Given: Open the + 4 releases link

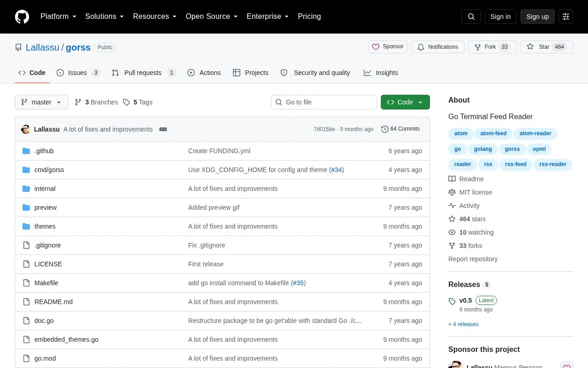Looking at the screenshot, I should 463,324.
